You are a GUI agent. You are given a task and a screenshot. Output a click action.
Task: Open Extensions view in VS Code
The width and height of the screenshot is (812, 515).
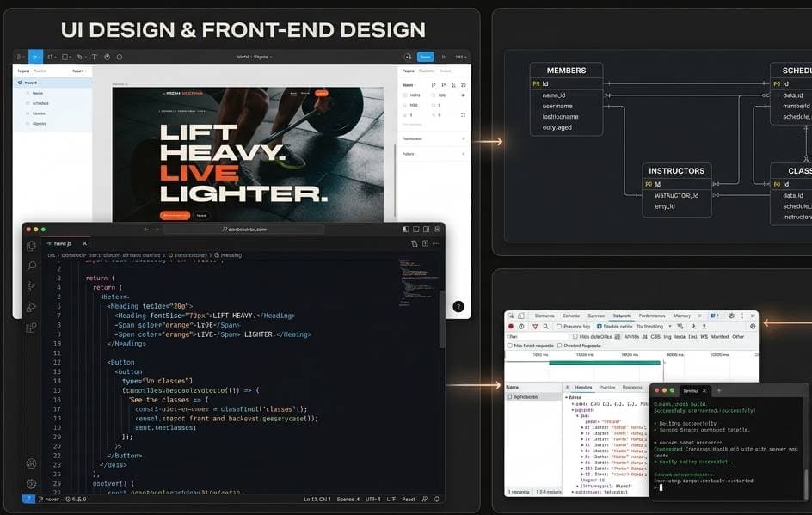[x=32, y=327]
